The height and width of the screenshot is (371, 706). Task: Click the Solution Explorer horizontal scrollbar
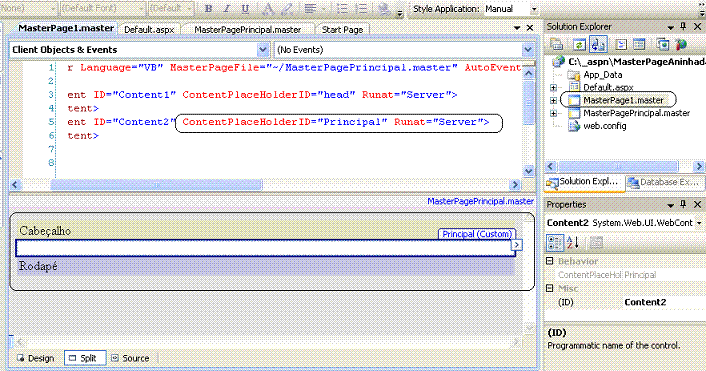point(618,166)
